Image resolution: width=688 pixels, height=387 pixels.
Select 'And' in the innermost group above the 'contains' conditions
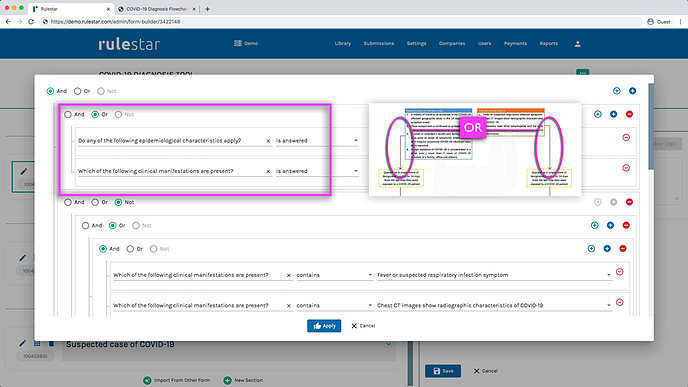tap(103, 248)
